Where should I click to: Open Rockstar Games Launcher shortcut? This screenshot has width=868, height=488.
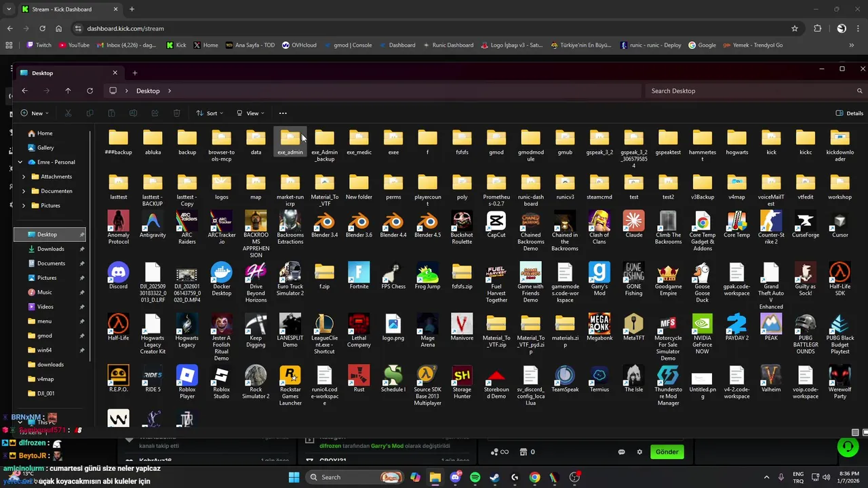point(290,386)
